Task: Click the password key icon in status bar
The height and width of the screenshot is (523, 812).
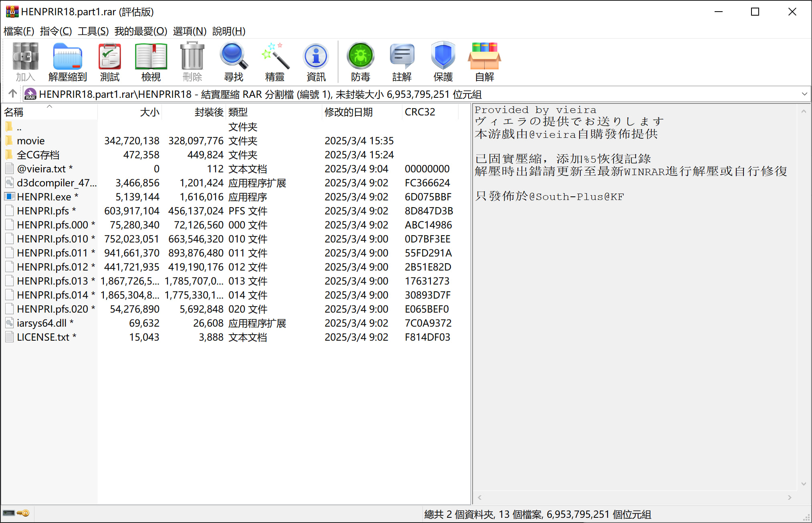Action: pos(24,513)
